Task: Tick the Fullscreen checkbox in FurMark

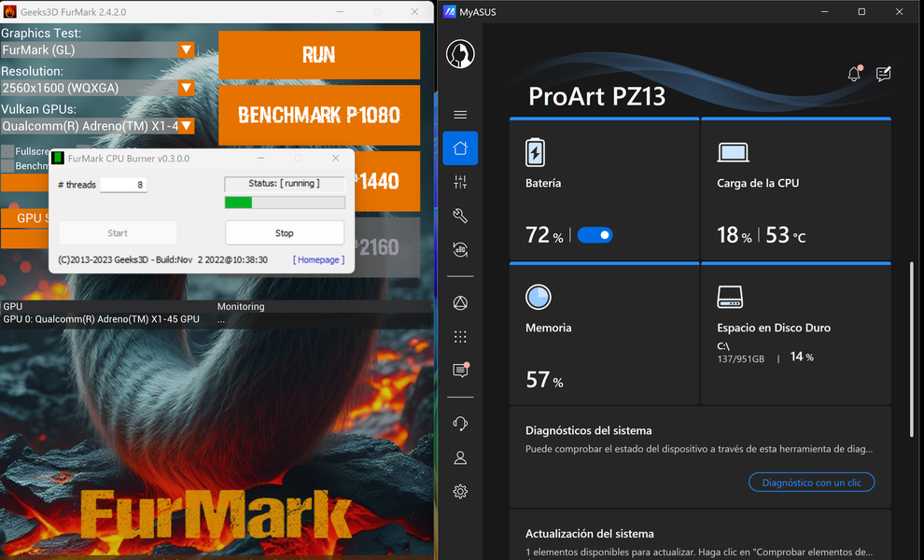Action: (7, 151)
